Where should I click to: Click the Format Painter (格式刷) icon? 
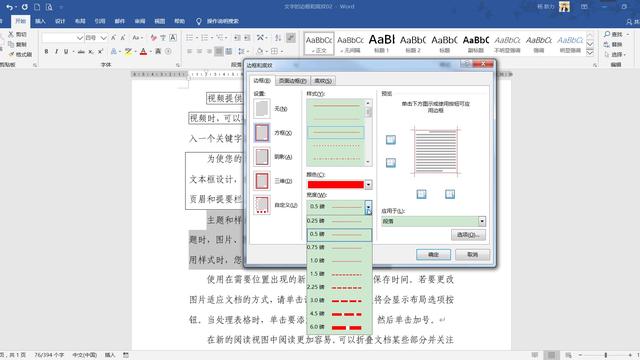click(11, 54)
